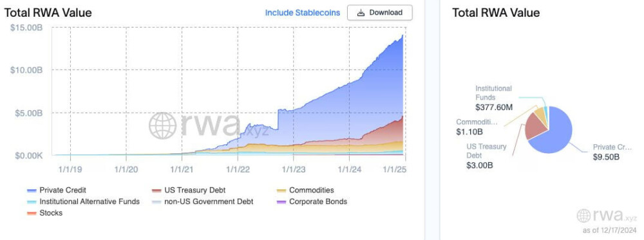Toggle the Private Credit legend entry

click(x=56, y=190)
